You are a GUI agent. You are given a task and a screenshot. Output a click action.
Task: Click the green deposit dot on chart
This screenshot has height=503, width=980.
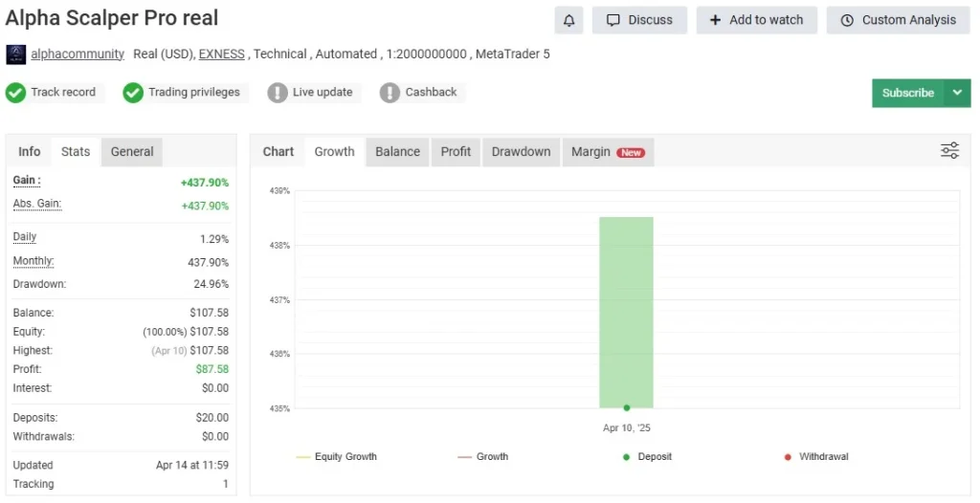(x=627, y=408)
